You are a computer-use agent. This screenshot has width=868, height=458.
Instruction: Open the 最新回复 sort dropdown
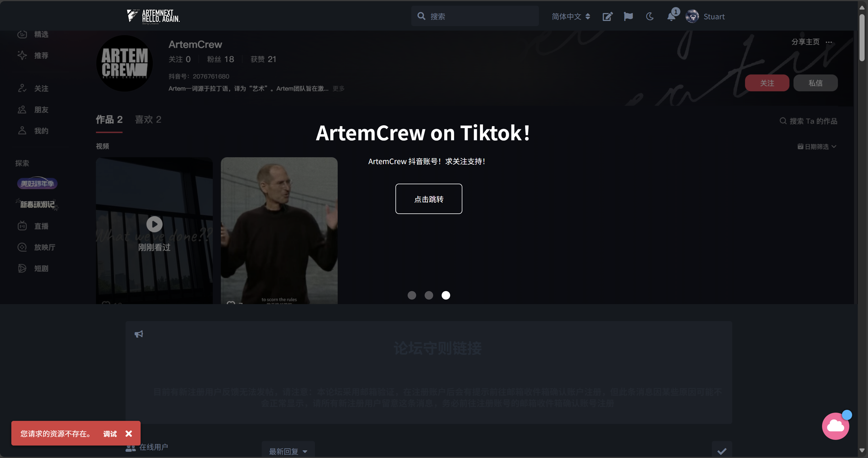tap(288, 451)
